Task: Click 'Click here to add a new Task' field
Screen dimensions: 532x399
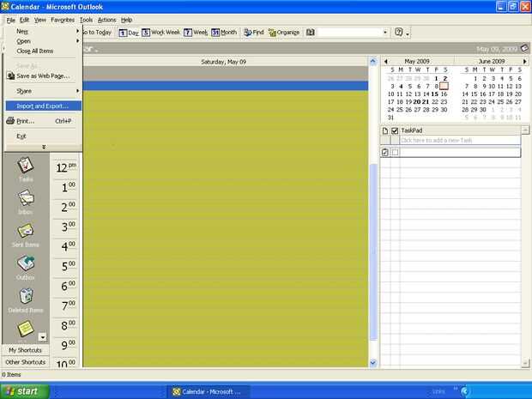Action: (x=460, y=140)
